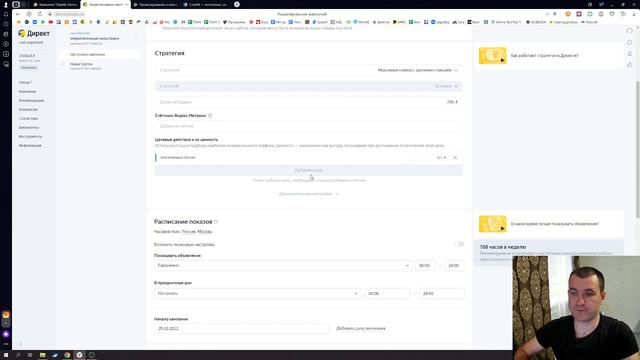Click the Добавить цель button
Viewport: 640px width, 360px height.
(x=309, y=170)
